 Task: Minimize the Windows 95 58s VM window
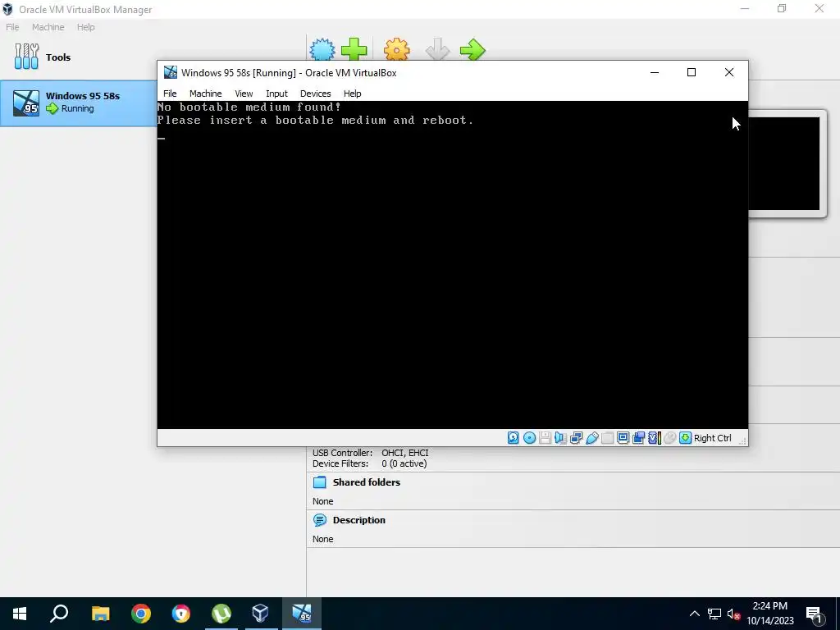point(654,72)
